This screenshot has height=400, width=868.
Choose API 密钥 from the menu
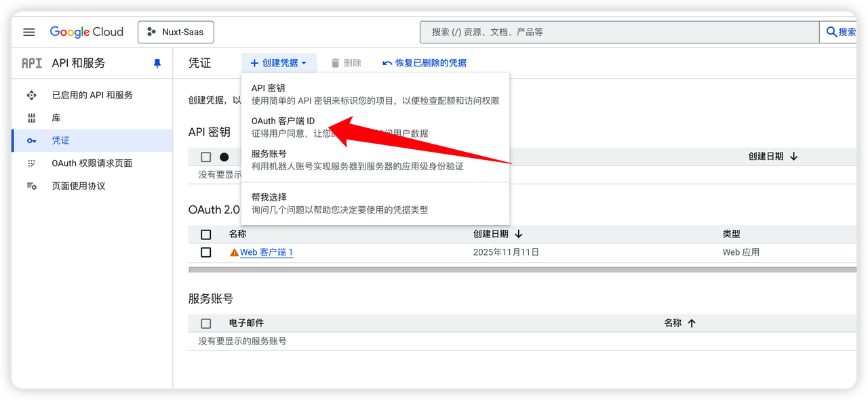click(375, 94)
